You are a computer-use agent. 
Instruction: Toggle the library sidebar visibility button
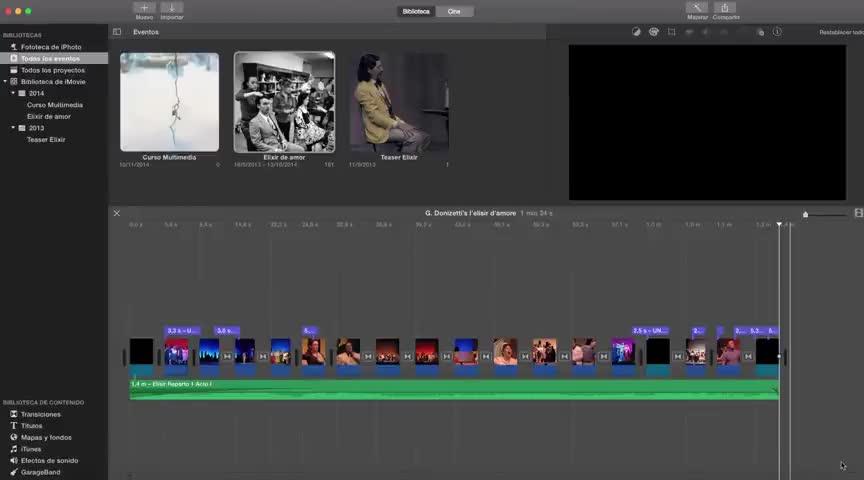[x=117, y=32]
